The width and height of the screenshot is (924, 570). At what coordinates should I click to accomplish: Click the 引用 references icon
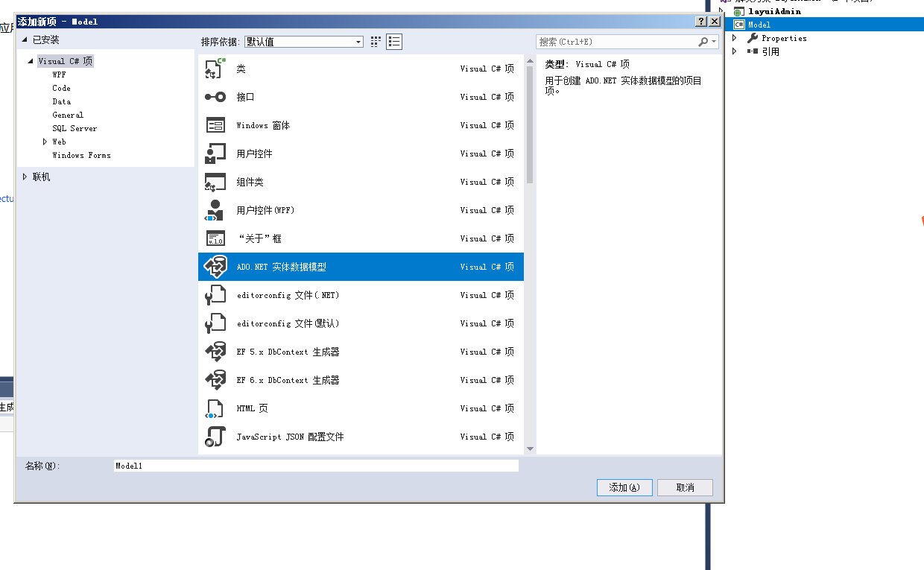[753, 51]
